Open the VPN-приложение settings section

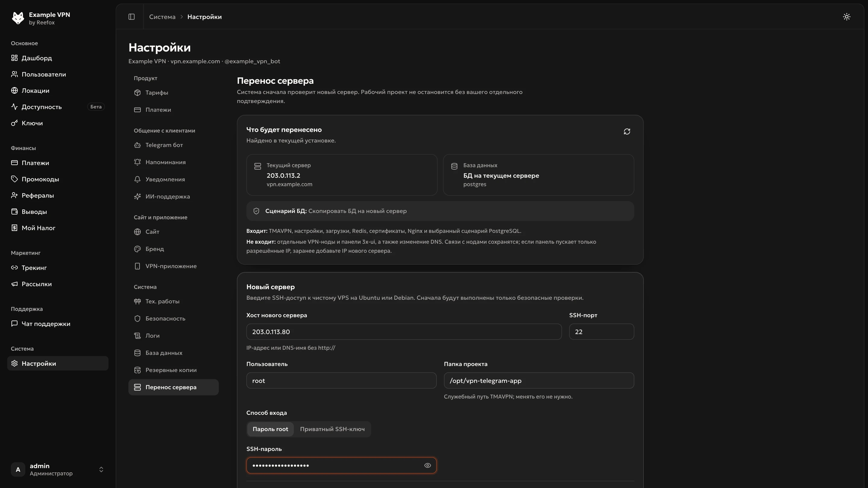pos(174,266)
